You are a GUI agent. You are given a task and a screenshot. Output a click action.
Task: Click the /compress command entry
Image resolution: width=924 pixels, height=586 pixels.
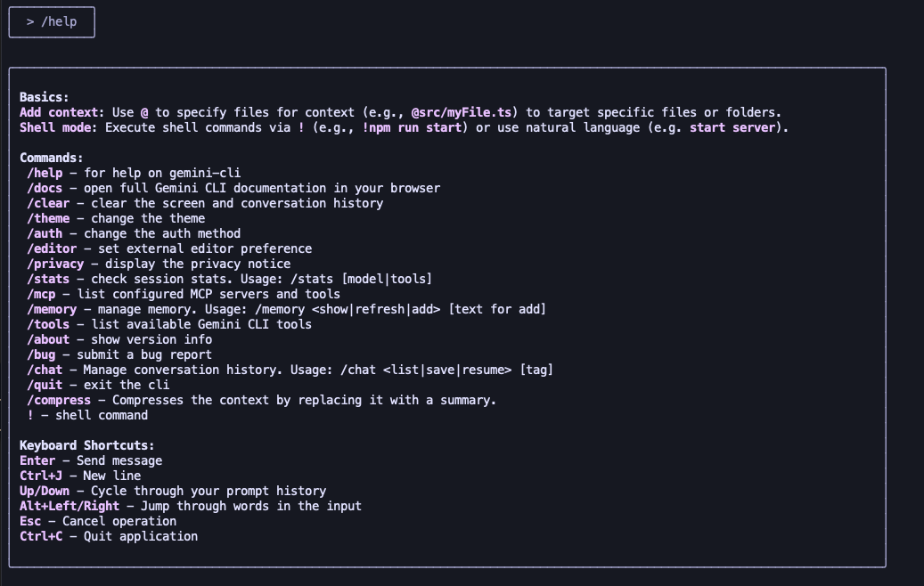coord(59,400)
